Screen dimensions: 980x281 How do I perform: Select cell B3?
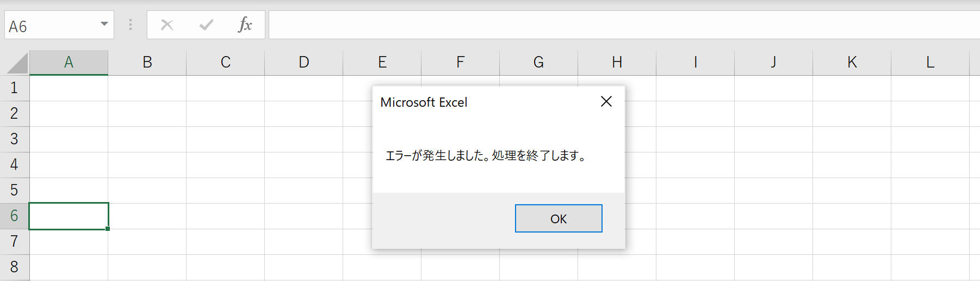[x=147, y=139]
